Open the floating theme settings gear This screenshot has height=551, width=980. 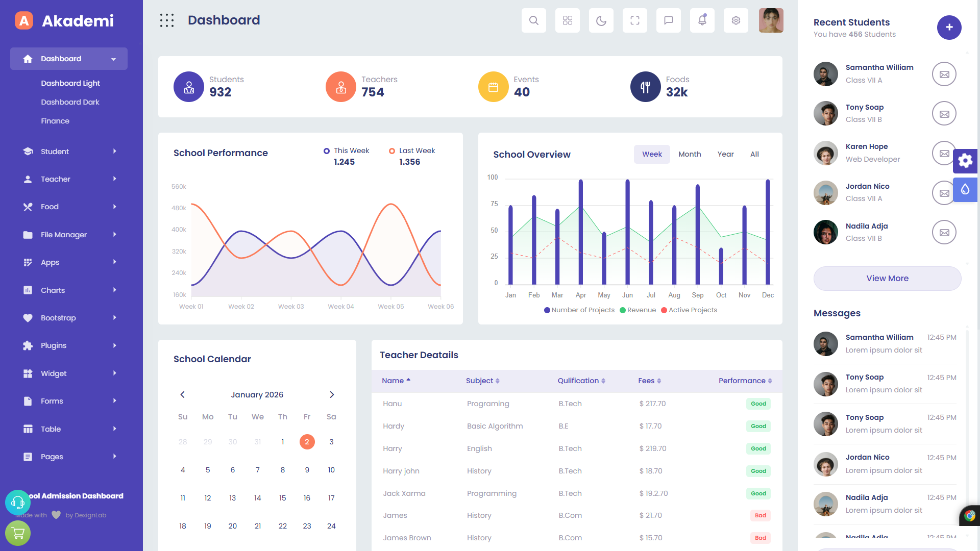pyautogui.click(x=965, y=161)
